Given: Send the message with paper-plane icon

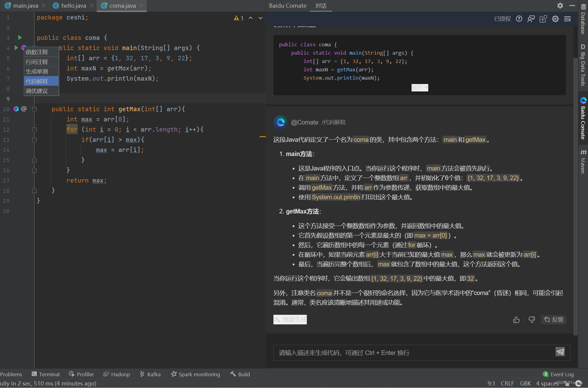Looking at the screenshot, I should pos(560,352).
